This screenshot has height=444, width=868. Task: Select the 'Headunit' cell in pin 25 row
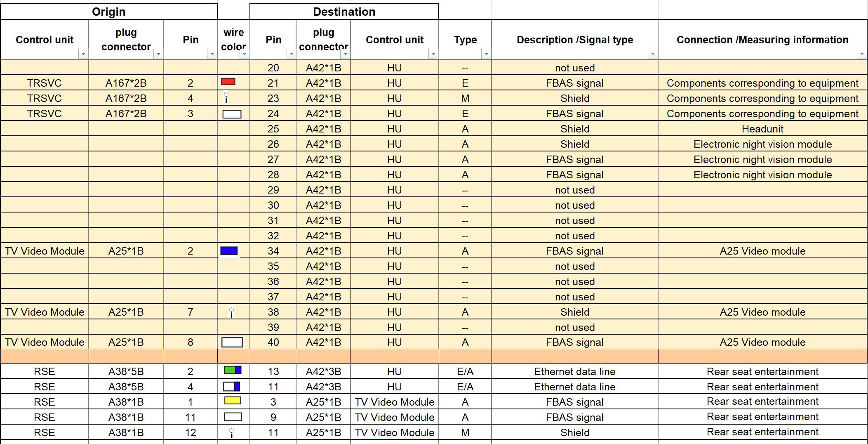[x=762, y=129]
